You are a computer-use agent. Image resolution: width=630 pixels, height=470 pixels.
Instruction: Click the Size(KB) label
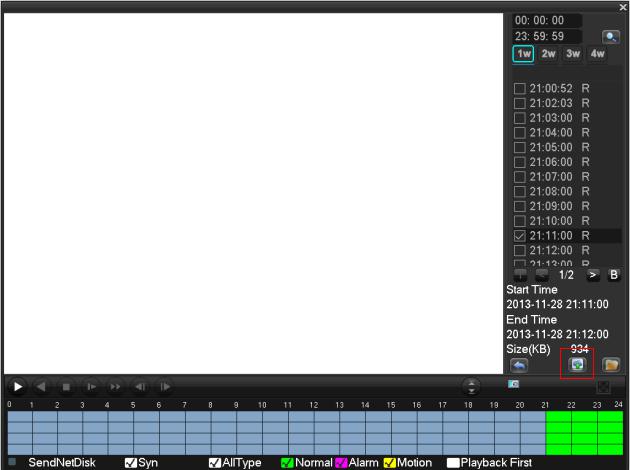[x=528, y=349]
